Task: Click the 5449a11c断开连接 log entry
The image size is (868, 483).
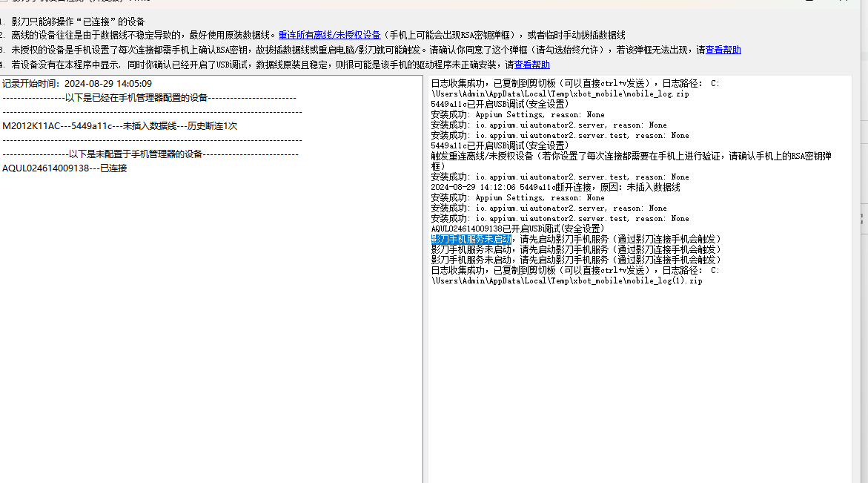Action: tap(555, 187)
